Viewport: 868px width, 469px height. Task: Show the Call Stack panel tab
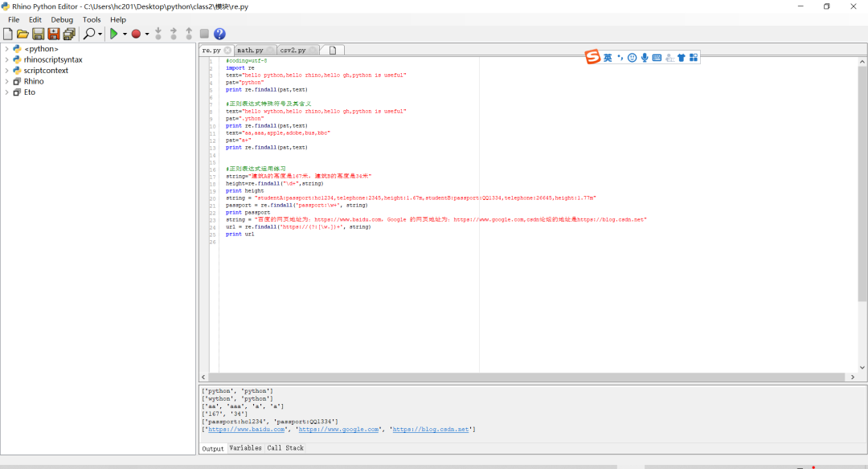point(285,448)
